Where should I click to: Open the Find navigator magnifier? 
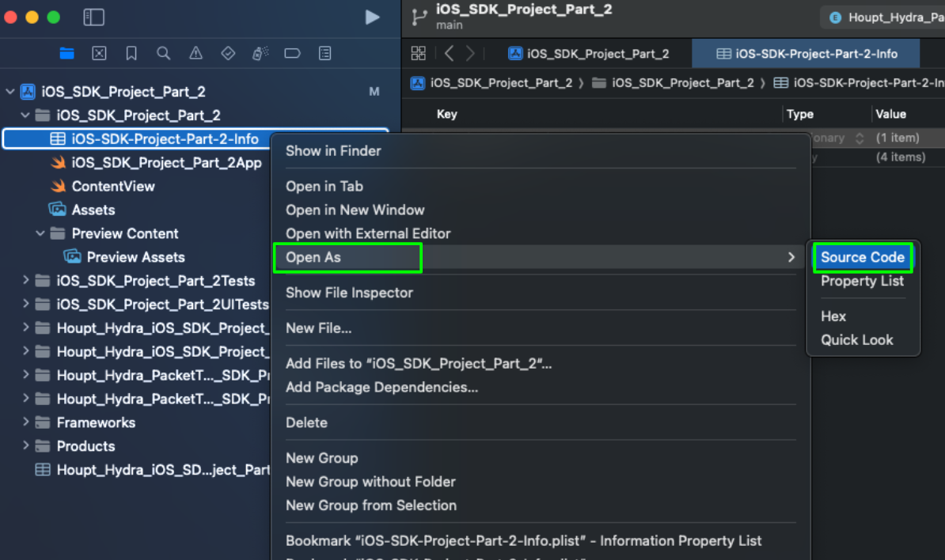163,54
